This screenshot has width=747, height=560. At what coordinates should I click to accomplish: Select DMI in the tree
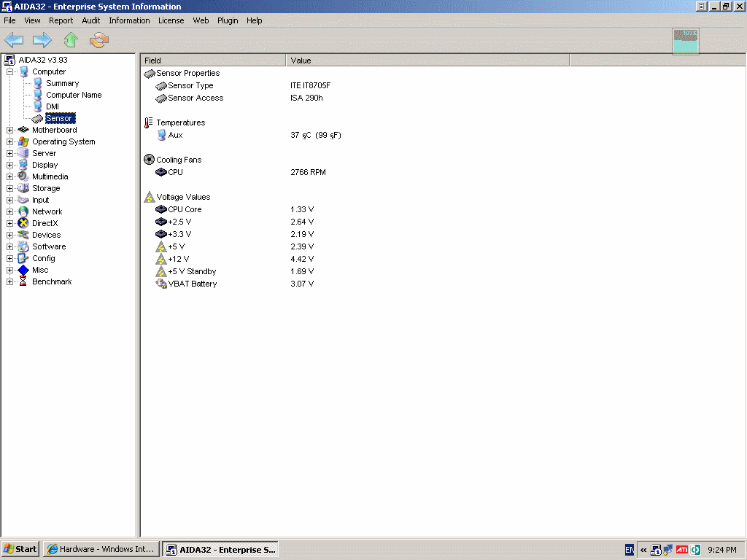click(x=53, y=106)
